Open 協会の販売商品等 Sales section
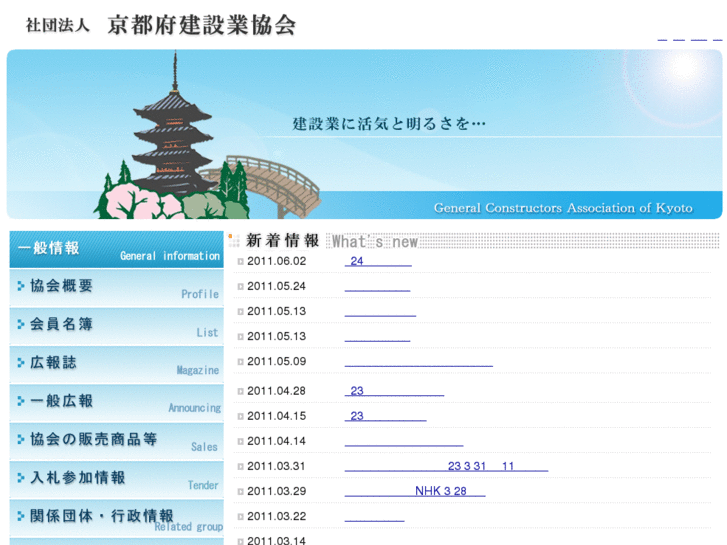Viewport: 727px width, 545px height. (x=116, y=440)
